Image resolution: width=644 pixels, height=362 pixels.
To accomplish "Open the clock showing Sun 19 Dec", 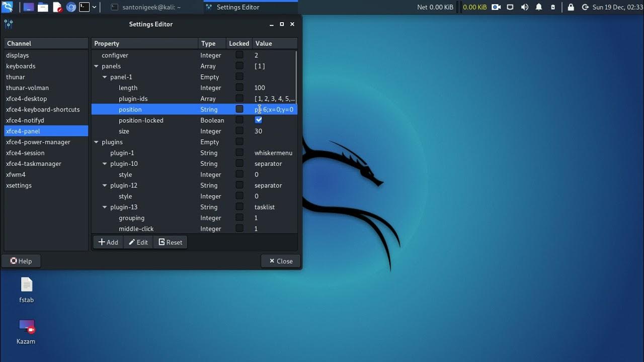I will (x=618, y=7).
